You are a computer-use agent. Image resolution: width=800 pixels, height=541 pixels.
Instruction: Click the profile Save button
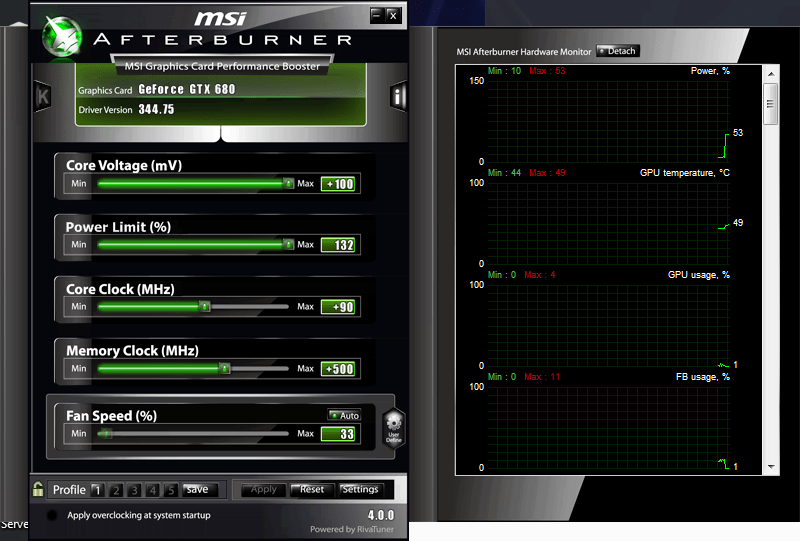(200, 489)
